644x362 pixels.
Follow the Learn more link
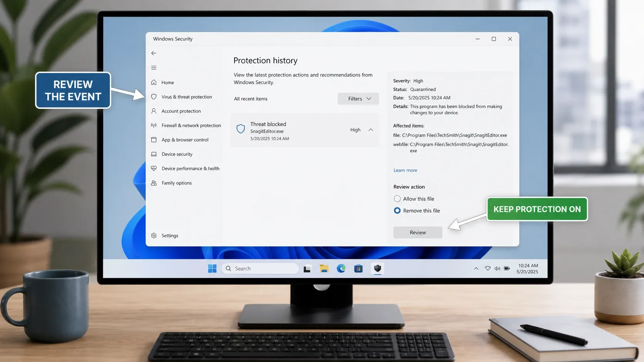[405, 170]
